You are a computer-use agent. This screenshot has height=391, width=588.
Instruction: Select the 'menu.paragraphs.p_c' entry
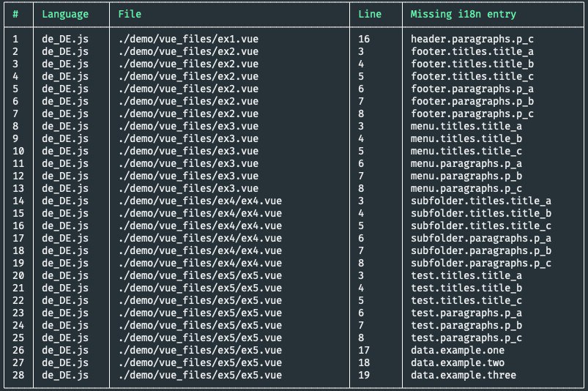(x=466, y=188)
